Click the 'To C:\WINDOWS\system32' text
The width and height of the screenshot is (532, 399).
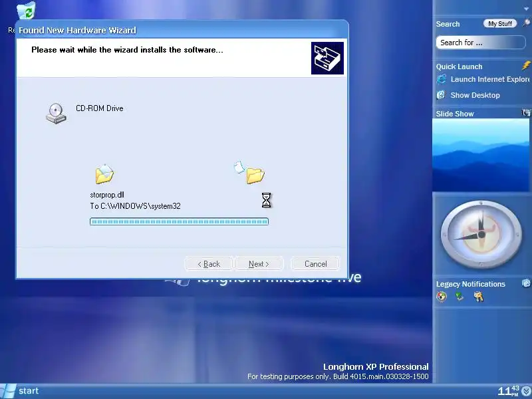pos(135,206)
